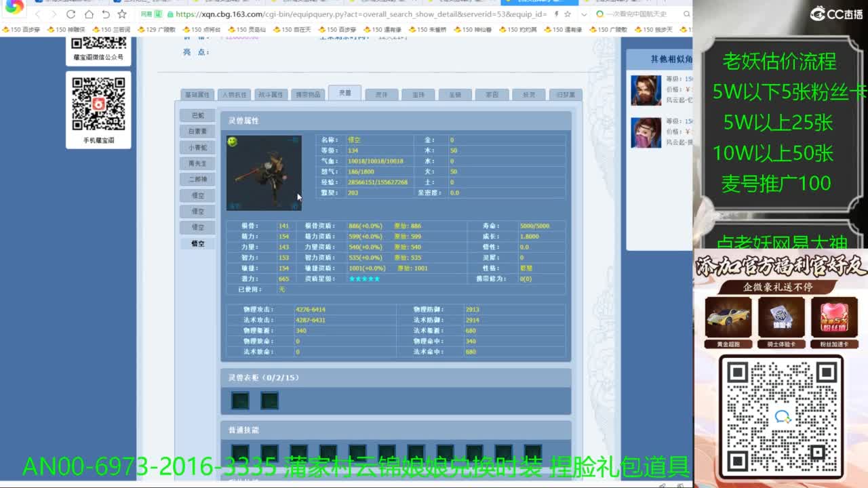This screenshot has width=868, height=488.
Task: Click the browser forward arrow
Action: coord(53,14)
